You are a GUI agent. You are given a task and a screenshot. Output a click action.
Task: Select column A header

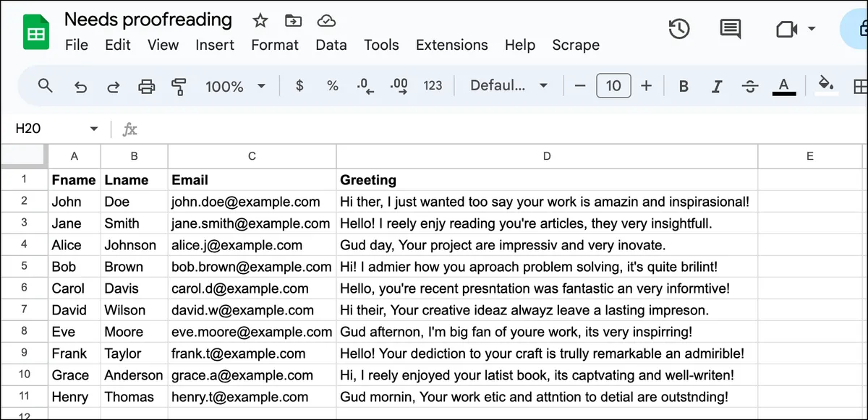point(75,156)
